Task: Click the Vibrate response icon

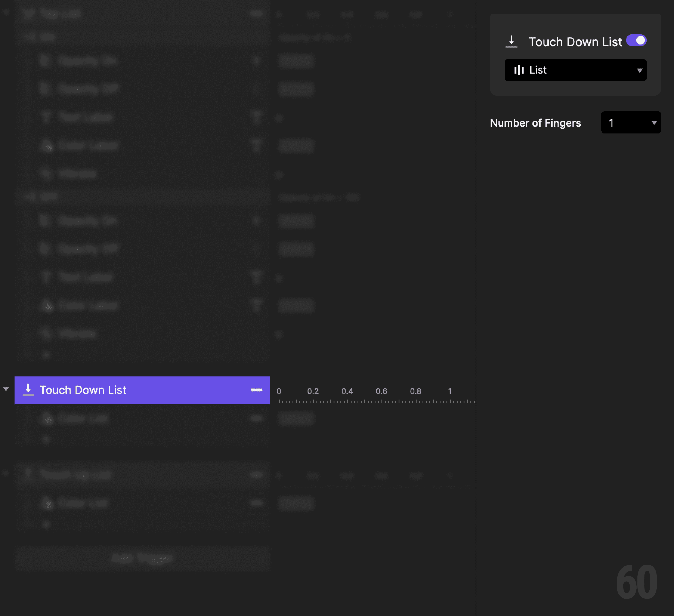Action: click(x=46, y=173)
